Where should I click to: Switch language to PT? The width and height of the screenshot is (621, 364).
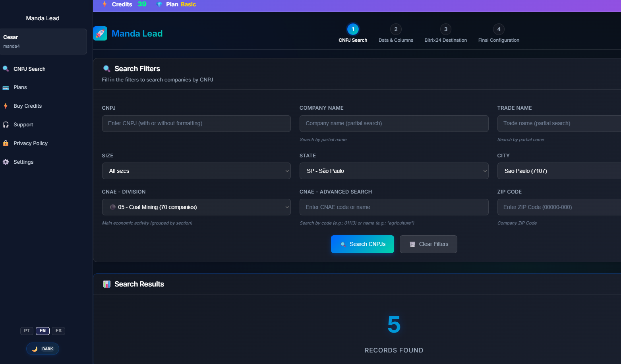tap(27, 331)
